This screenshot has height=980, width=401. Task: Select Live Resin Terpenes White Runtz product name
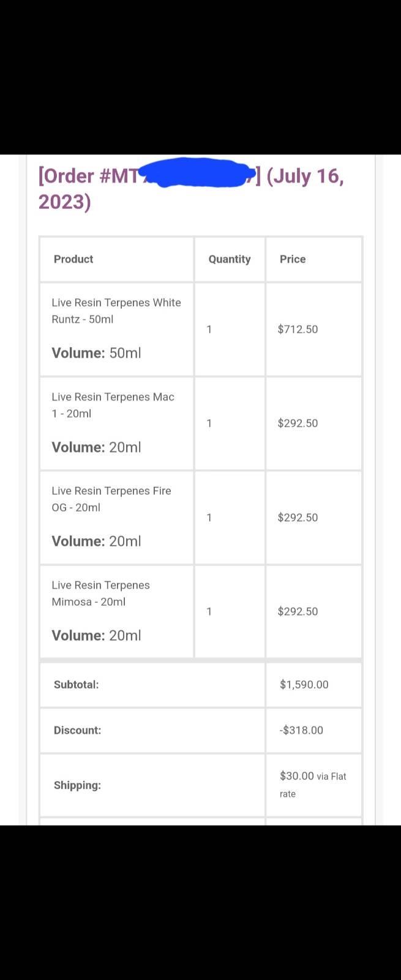[x=116, y=311]
